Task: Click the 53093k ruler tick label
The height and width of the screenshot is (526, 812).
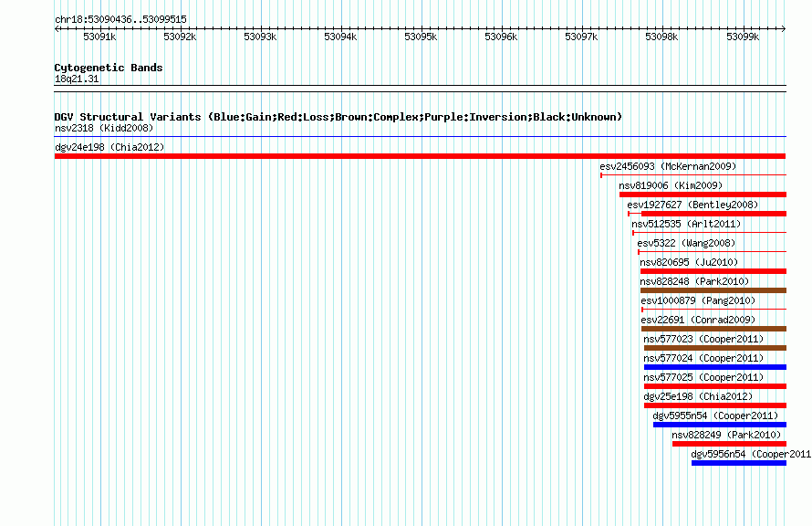Action: [260, 37]
